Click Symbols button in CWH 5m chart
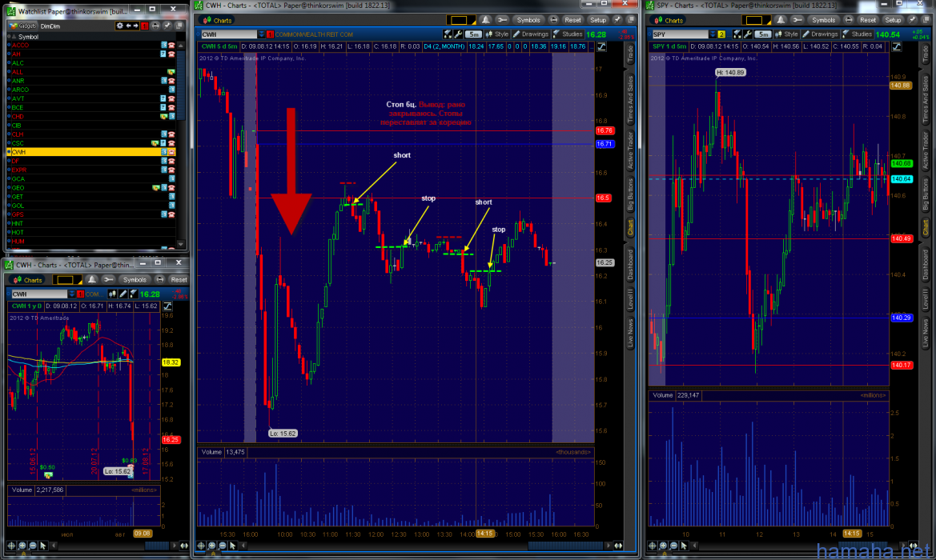Screen dimensions: 936x560 [x=528, y=20]
